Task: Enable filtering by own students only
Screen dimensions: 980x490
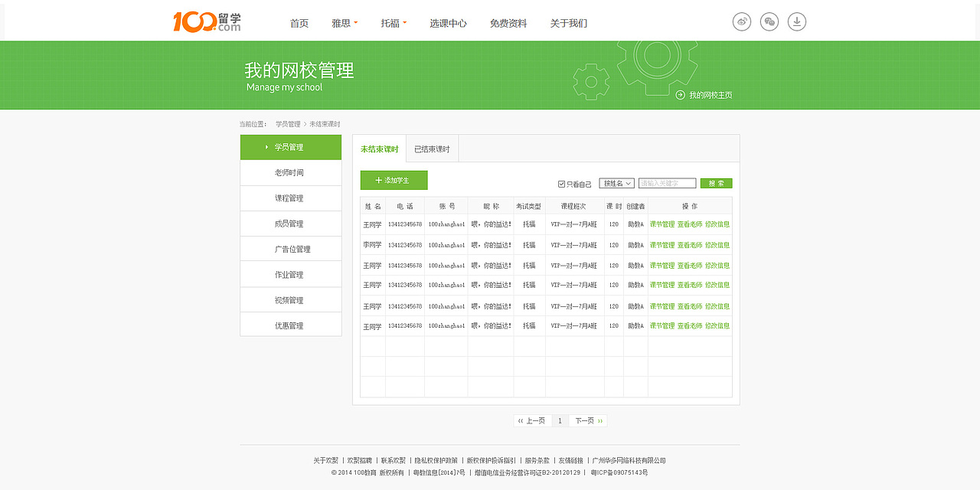Action: [x=561, y=182]
